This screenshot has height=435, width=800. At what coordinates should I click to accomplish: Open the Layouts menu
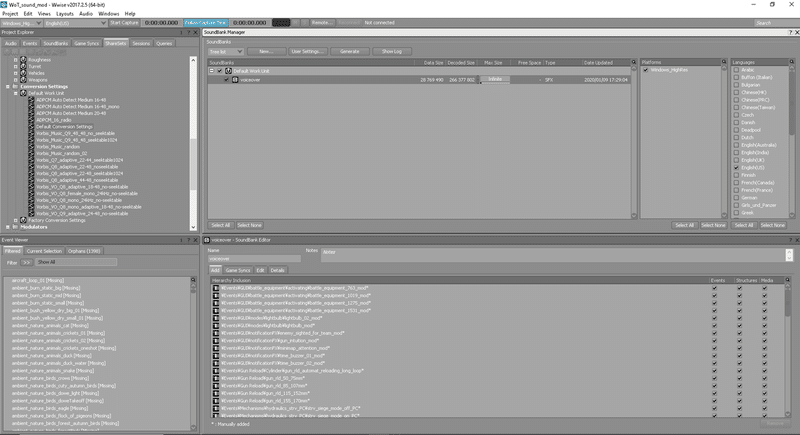pyautogui.click(x=65, y=14)
